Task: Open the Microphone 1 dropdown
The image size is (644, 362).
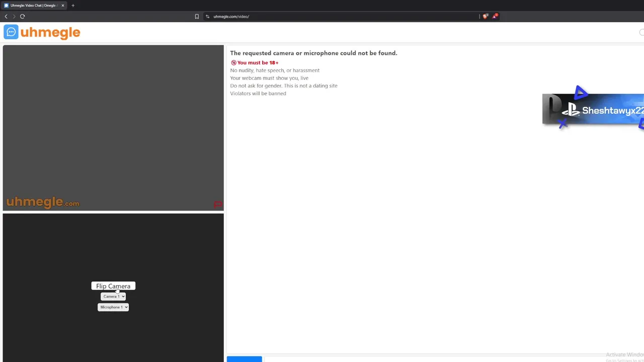Action: 113,307
